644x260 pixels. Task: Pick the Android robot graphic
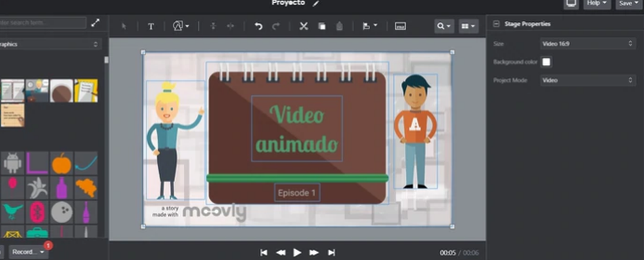click(12, 163)
